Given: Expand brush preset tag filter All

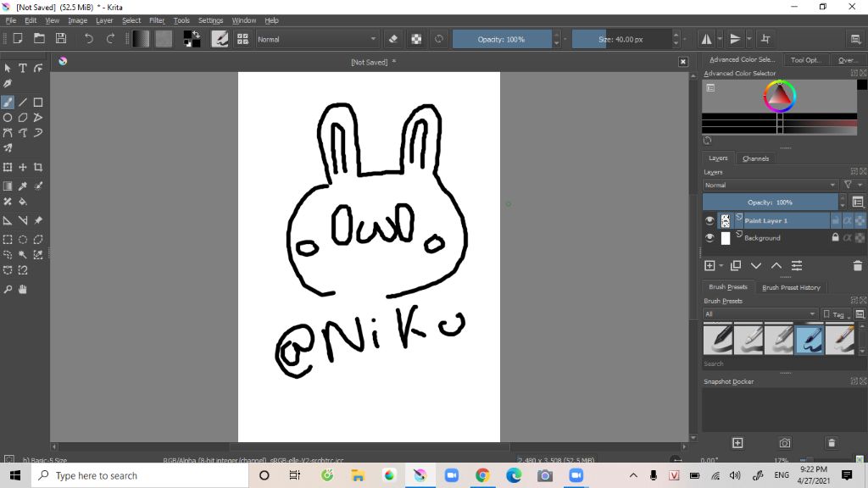Looking at the screenshot, I should (760, 313).
